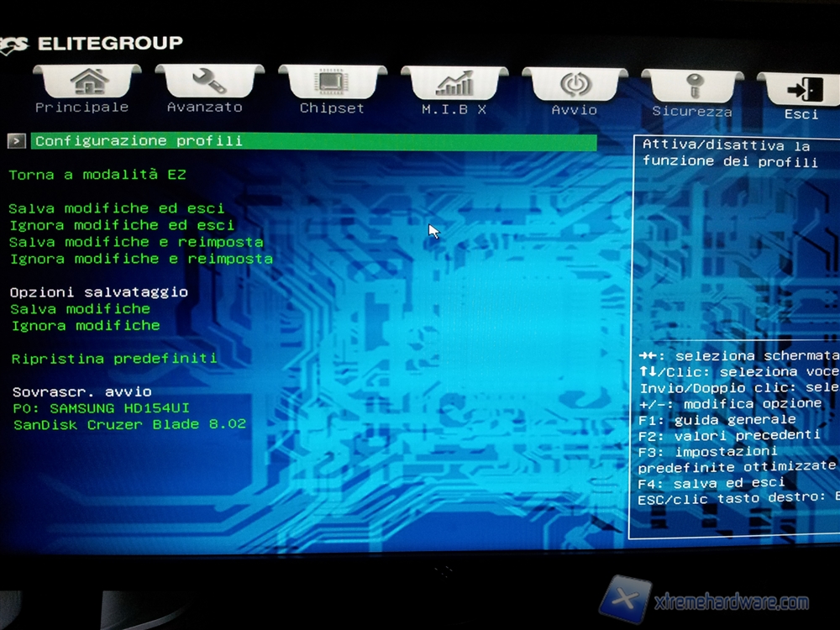
Task: Select Salva modifiche e reimposta
Action: 136,242
